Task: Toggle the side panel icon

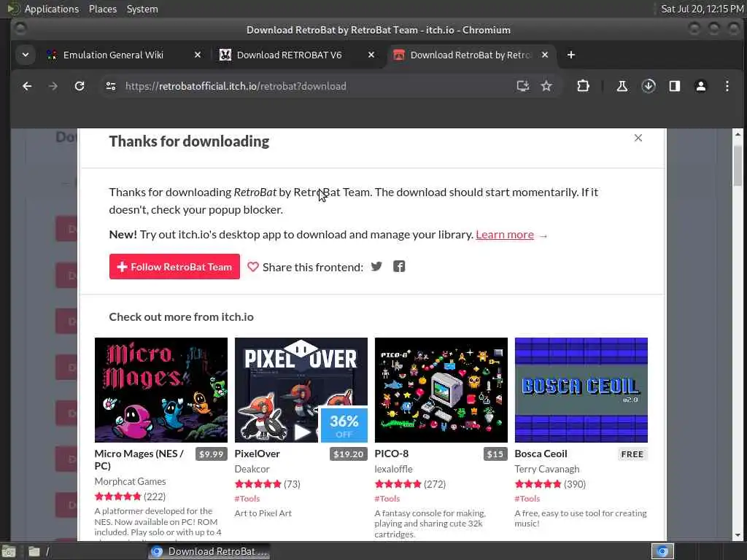Action: [x=675, y=86]
